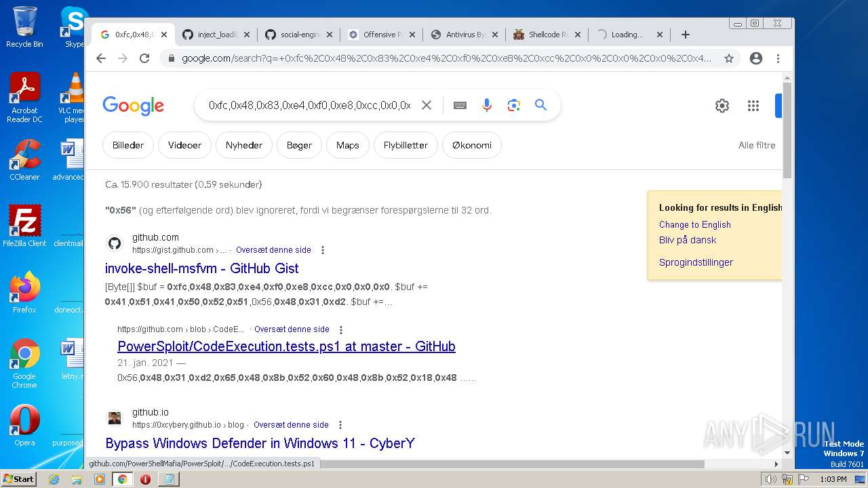Search by image with the Google Lens icon
868x488 pixels.
coord(514,105)
